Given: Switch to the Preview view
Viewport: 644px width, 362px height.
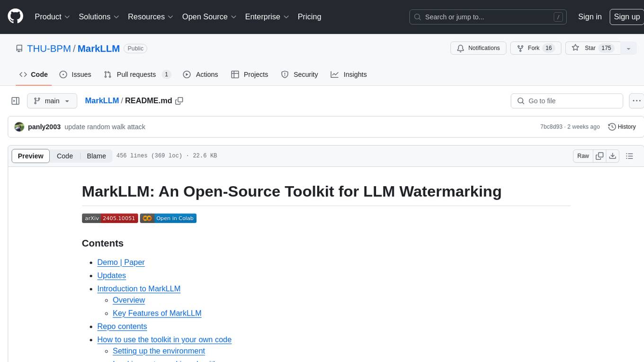Looking at the screenshot, I should pyautogui.click(x=31, y=156).
